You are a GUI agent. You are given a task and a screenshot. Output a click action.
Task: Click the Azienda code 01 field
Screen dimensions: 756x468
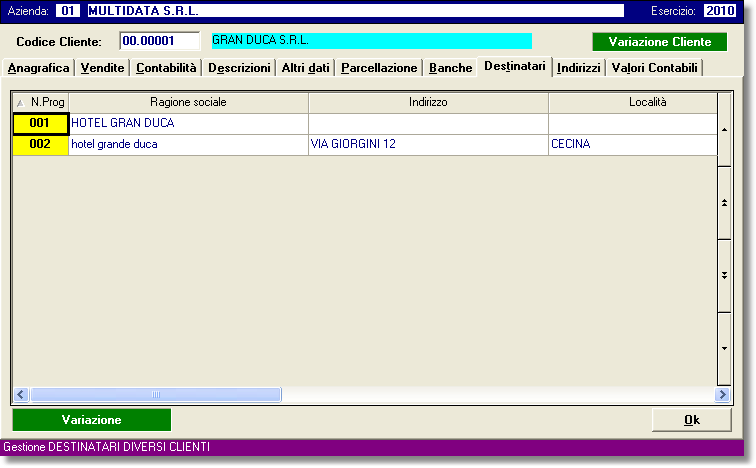[x=68, y=11]
